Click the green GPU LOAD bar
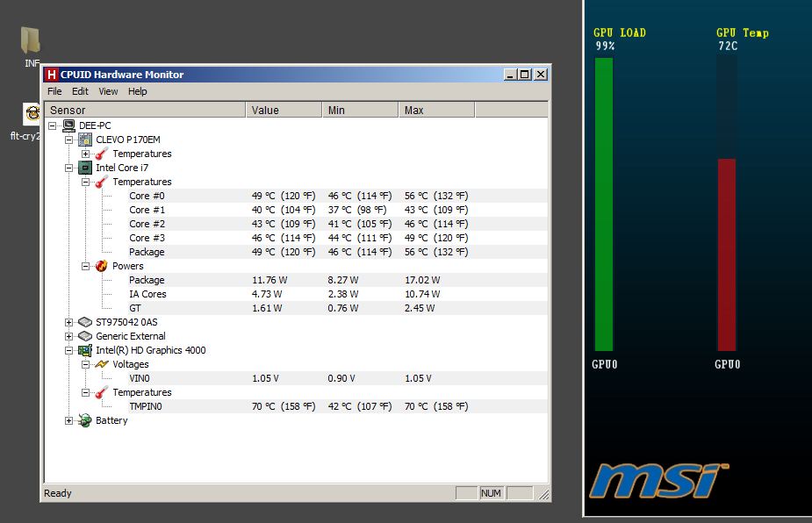Viewport: 812px width, 523px height. (604, 204)
